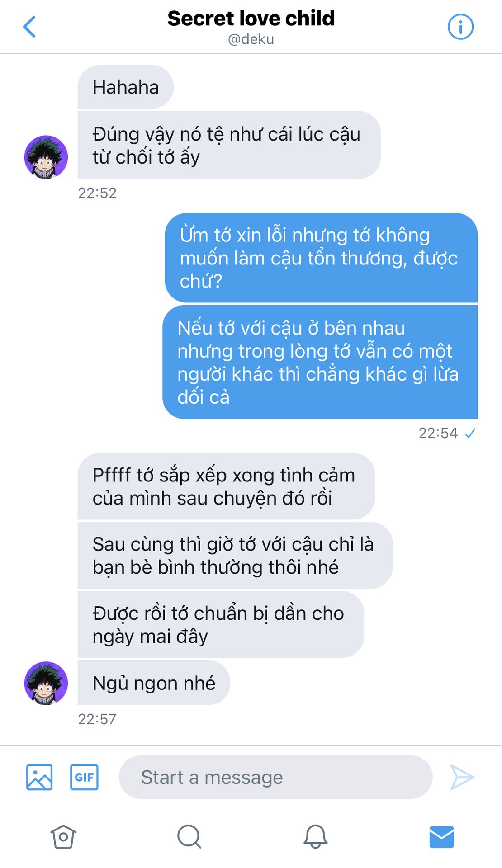Open the Messages envelope tab

(x=441, y=836)
